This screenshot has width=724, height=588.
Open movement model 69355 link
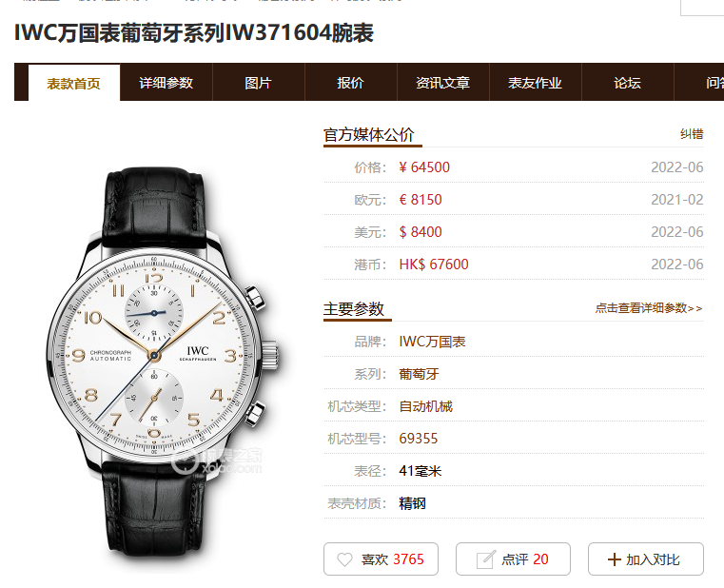pos(419,439)
